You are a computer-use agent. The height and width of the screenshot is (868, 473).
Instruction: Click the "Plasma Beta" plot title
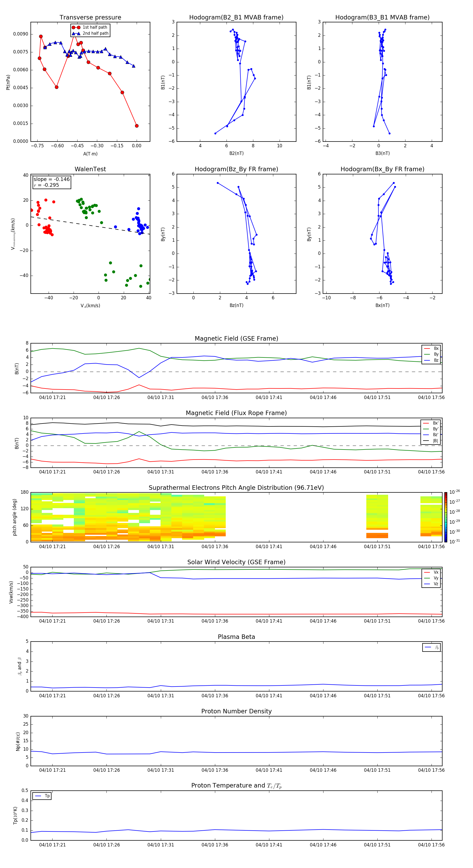pyautogui.click(x=236, y=637)
